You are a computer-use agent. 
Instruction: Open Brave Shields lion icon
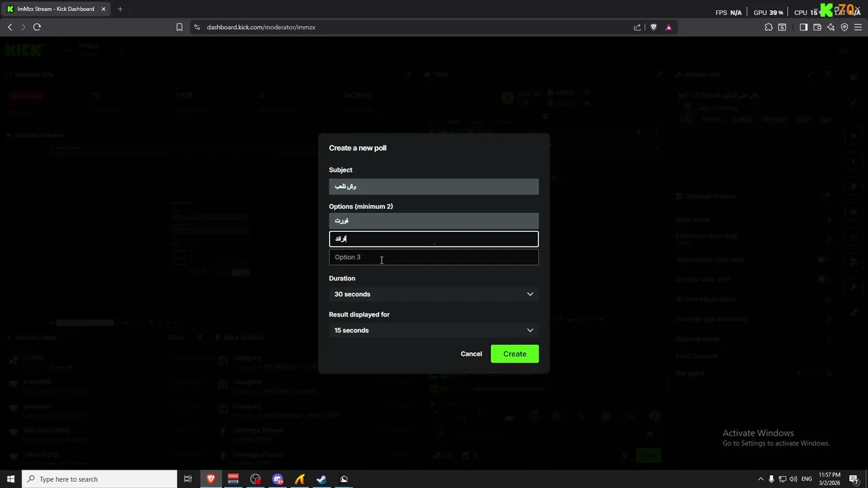click(654, 27)
